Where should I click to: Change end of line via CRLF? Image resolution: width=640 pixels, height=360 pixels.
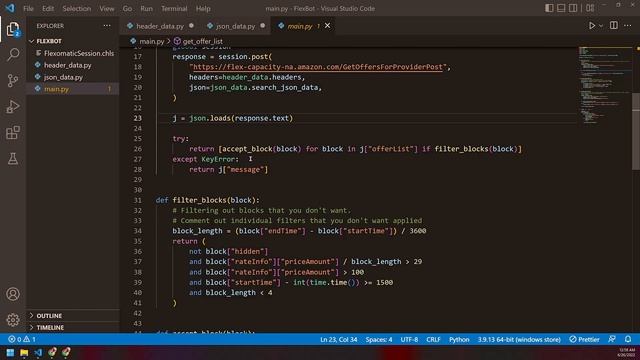[x=433, y=339]
